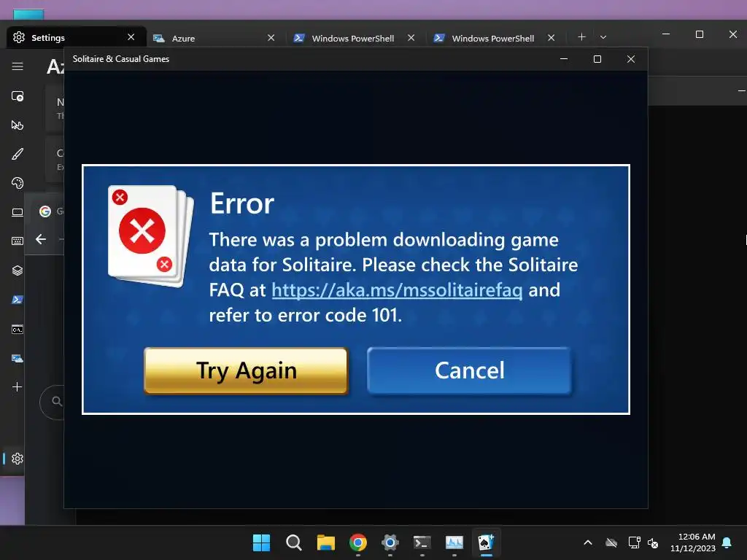Click the network status tray icon
747x560 pixels.
(x=634, y=542)
